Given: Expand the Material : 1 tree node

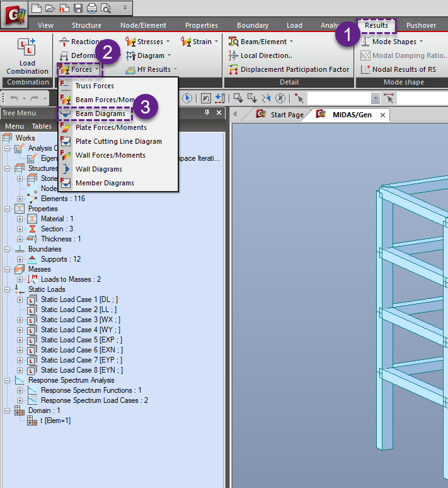Looking at the screenshot, I should [x=20, y=219].
